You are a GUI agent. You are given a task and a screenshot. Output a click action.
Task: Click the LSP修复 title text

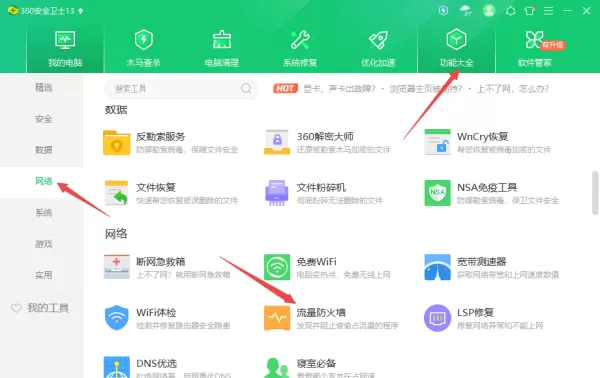475,313
